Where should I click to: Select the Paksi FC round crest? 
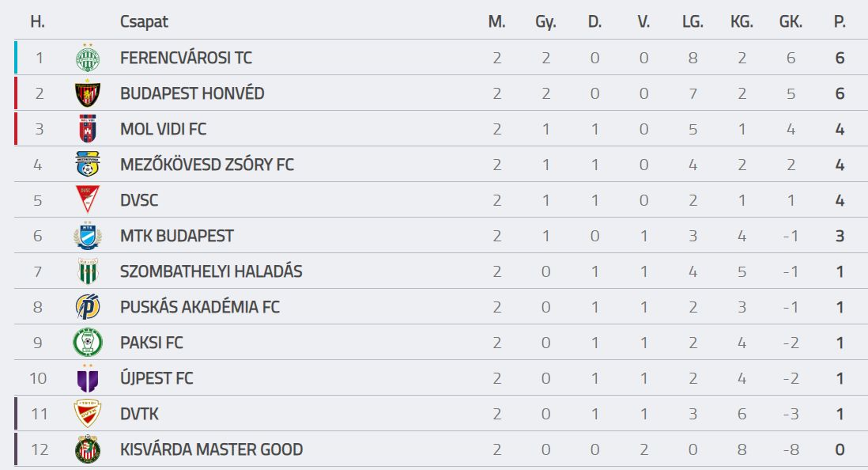(x=88, y=343)
